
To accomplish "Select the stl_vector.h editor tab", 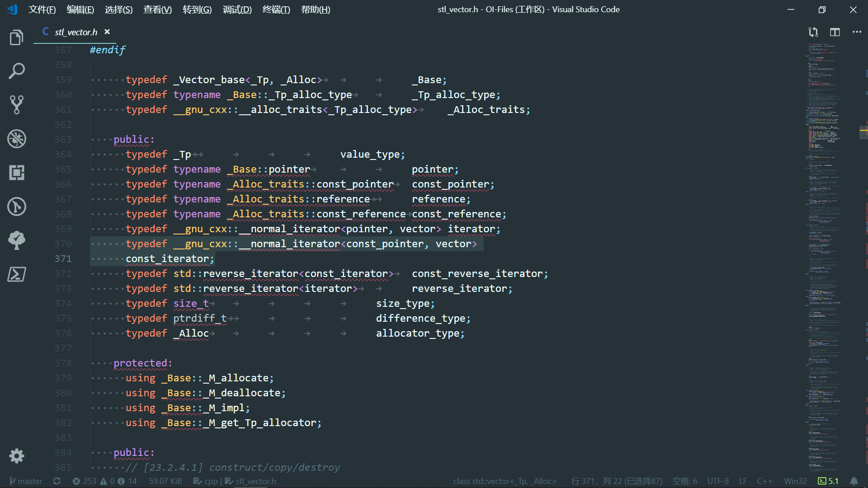I will [x=75, y=32].
